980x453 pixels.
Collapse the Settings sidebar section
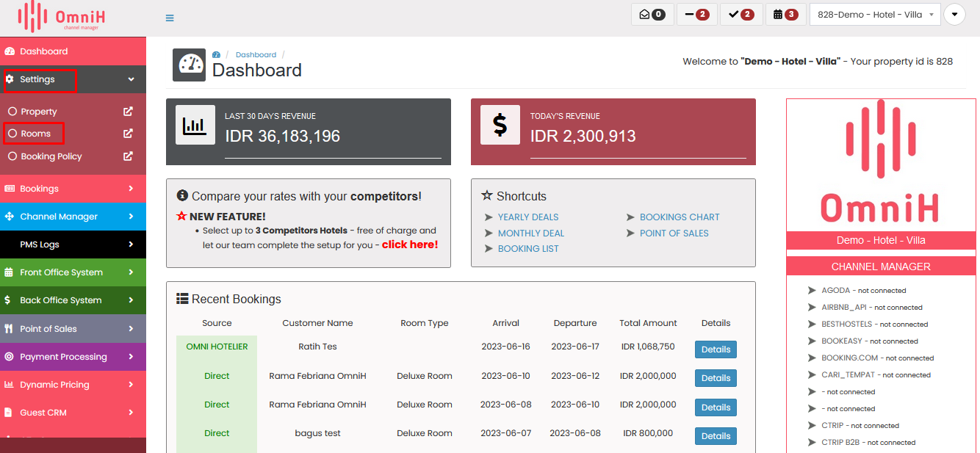(x=73, y=79)
